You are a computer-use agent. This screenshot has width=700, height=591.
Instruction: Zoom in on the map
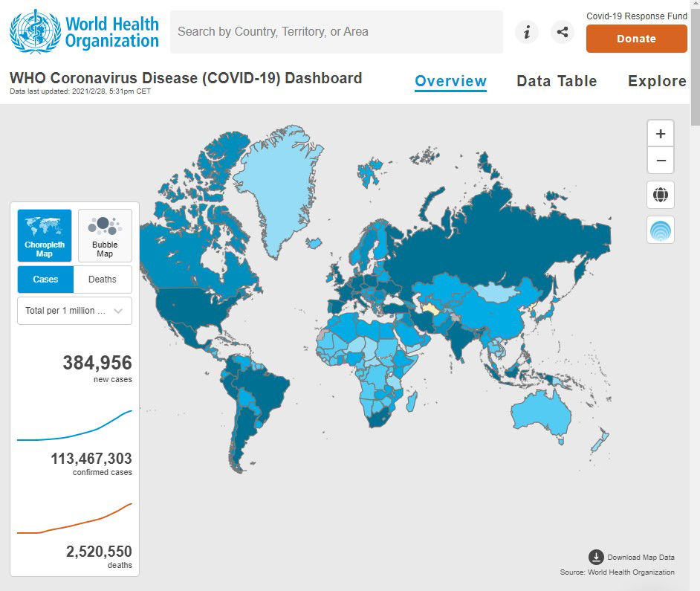coord(661,135)
